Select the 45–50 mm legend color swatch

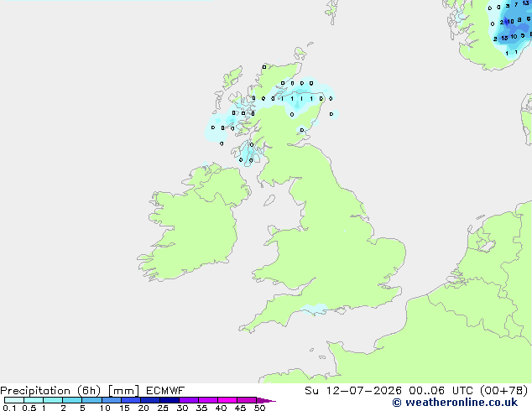[247, 400]
